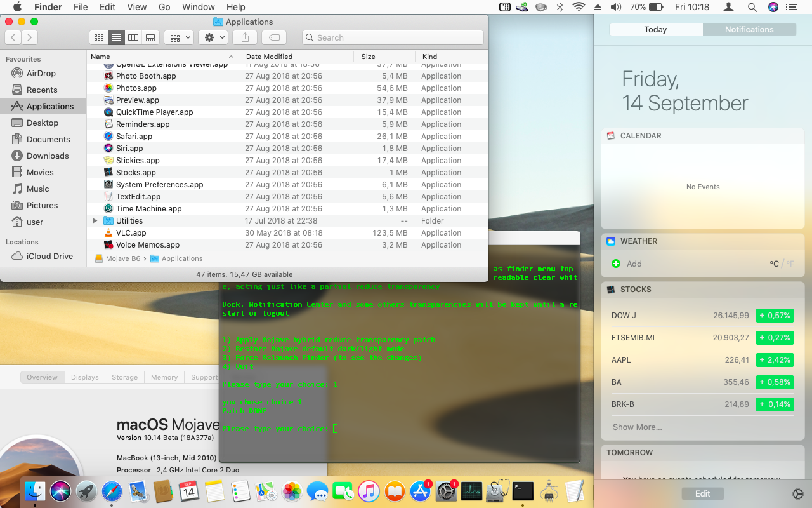Open the Notes app in the Dock
The image size is (812, 508).
(214, 491)
